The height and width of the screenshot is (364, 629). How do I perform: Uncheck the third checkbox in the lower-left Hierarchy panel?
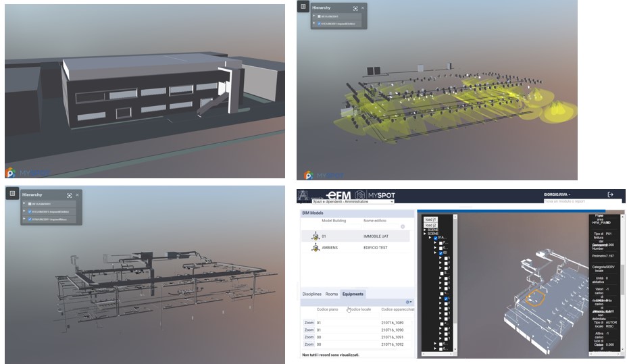(31, 219)
